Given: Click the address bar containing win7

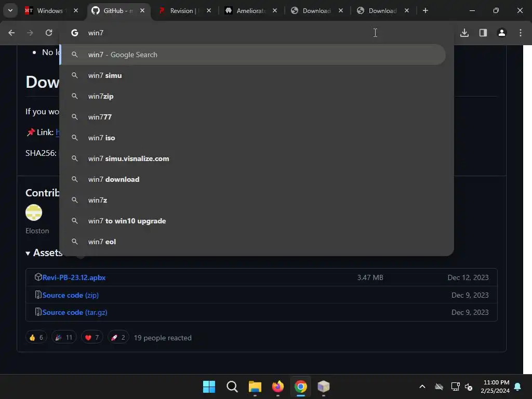Looking at the screenshot, I should point(257,33).
